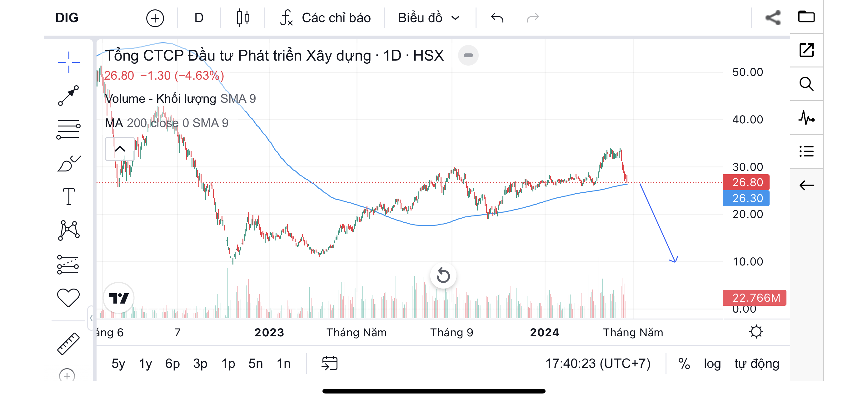Open the Fibonacci retracement tools
This screenshot has height=401, width=868.
point(68,129)
